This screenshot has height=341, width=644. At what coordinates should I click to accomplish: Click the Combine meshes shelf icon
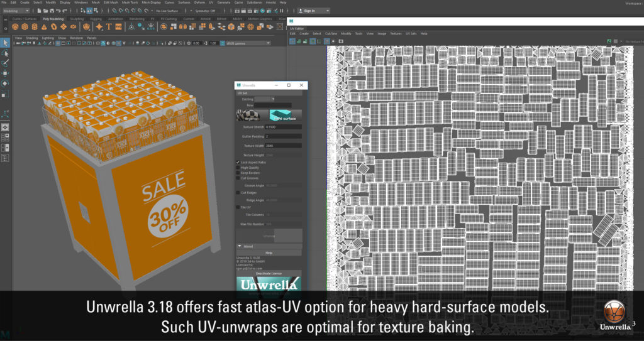coord(164,26)
